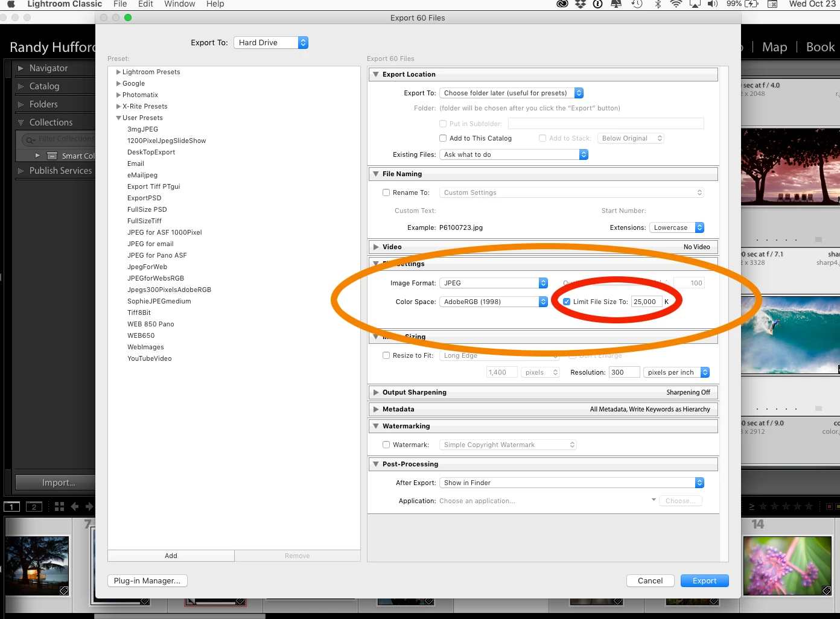The height and width of the screenshot is (619, 840).
Task: Open the Wi-Fi status icon
Action: [x=676, y=4]
